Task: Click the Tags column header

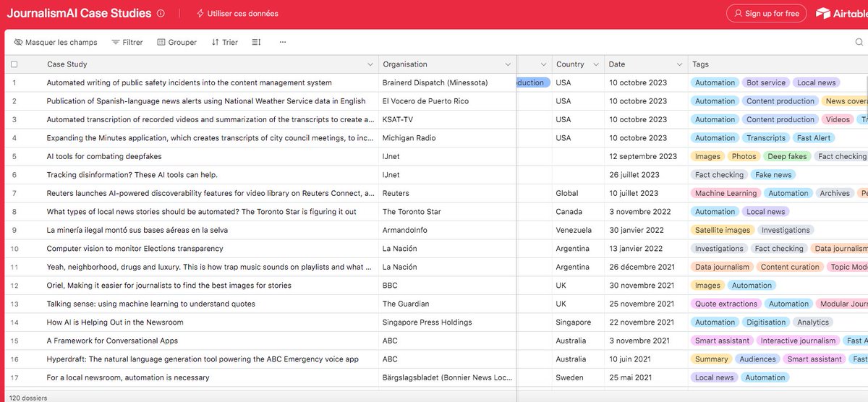Action: [778, 64]
